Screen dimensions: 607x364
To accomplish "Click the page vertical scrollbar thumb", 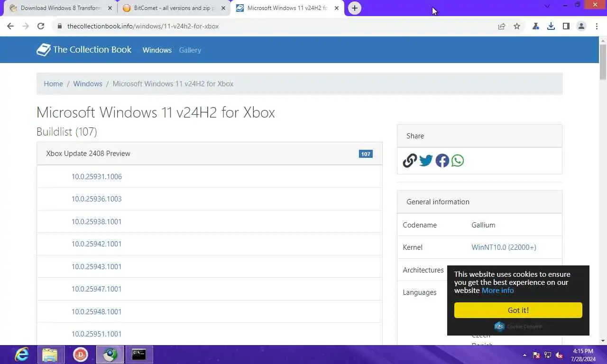I will tap(603, 62).
